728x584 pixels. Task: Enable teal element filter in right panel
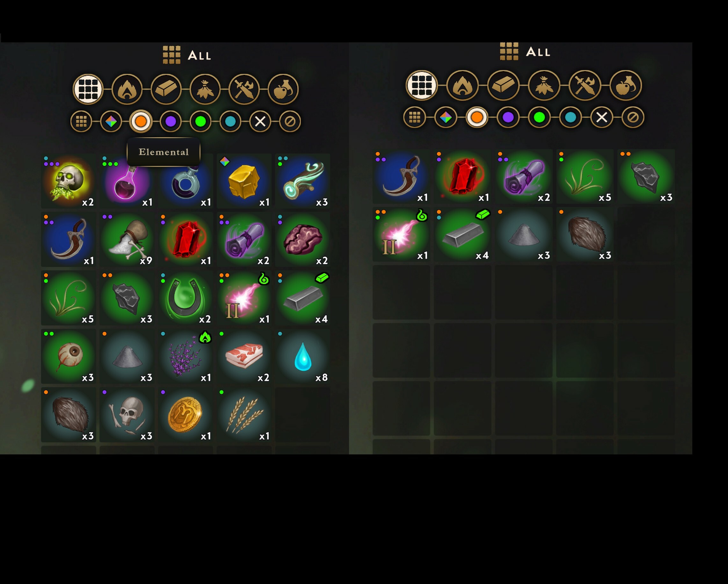[x=570, y=118]
